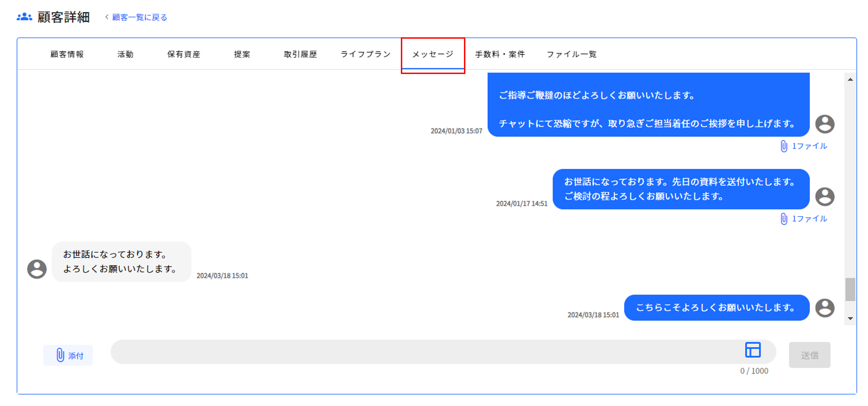This screenshot has width=868, height=406.
Task: Click the customer group icon beside 顧客詳細
Action: pyautogui.click(x=24, y=17)
